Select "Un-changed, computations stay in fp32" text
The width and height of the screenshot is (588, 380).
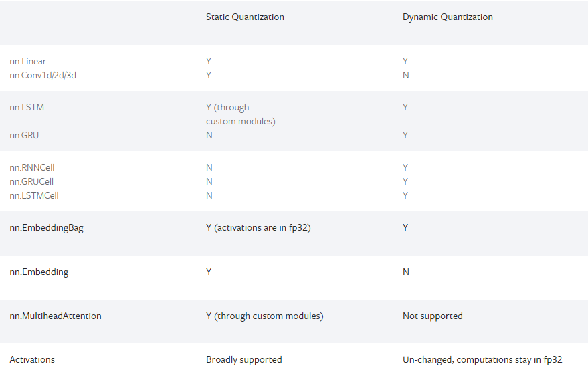(x=482, y=360)
